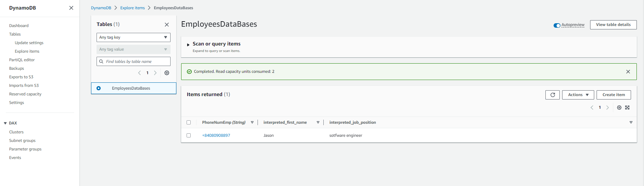Viewport: 644px width, 186px height.
Task: Open the Any tag key dropdown
Action: click(133, 37)
